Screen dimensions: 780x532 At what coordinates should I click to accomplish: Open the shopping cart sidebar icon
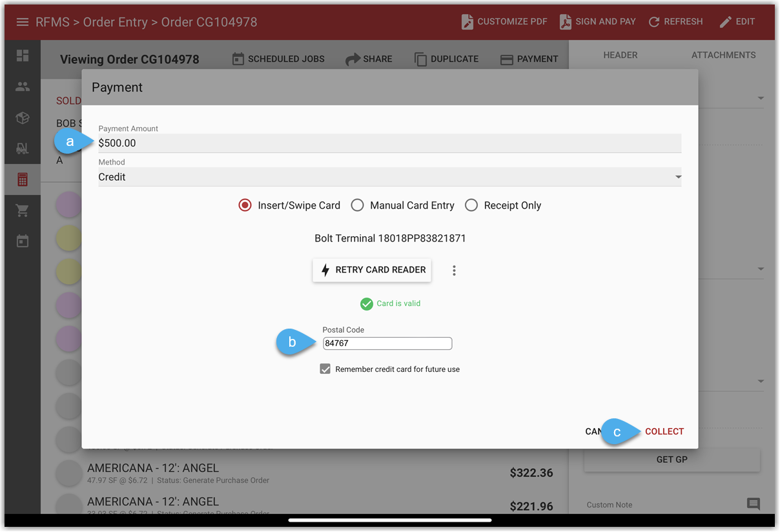click(x=23, y=210)
